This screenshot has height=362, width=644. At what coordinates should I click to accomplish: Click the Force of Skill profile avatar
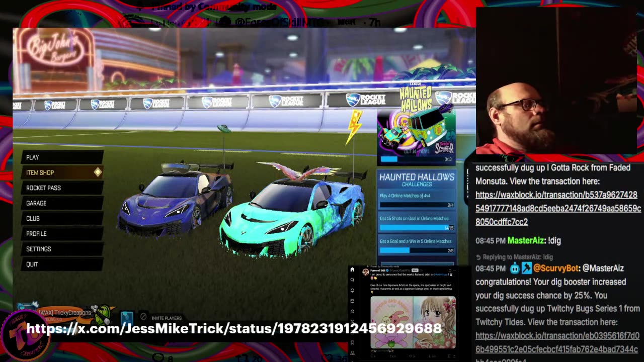[366, 272]
